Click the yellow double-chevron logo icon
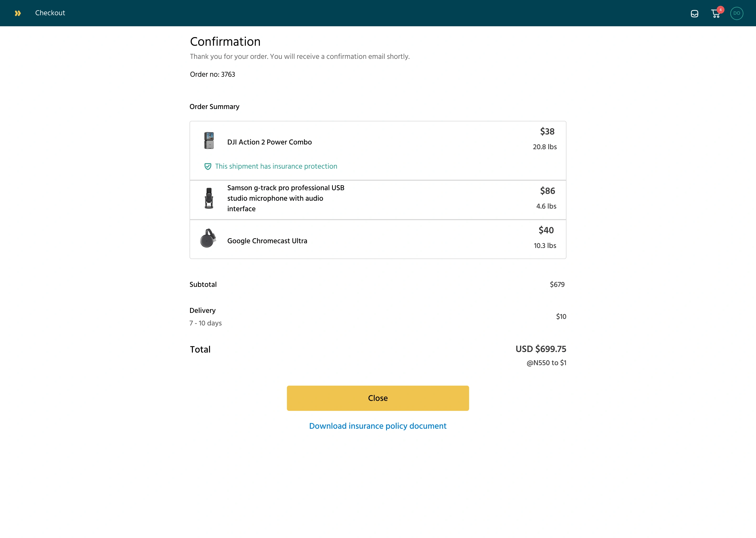Screen dimensions: 756x538 pyautogui.click(x=18, y=13)
